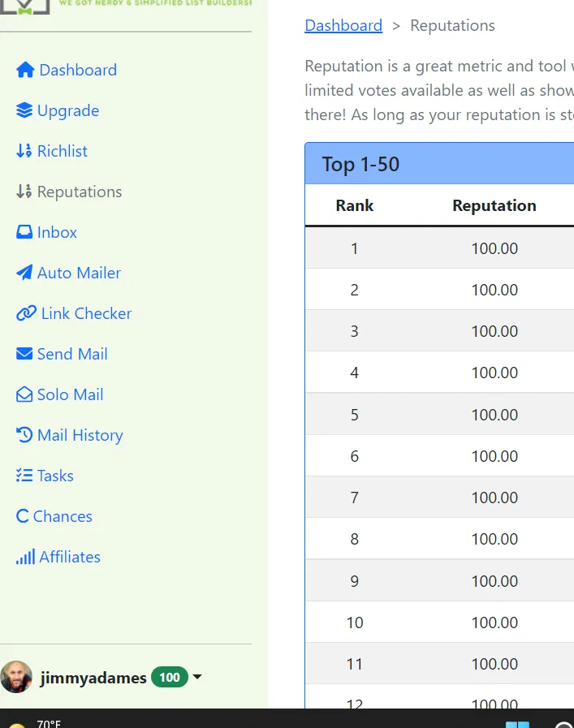
Task: Click the jimmyadames profile avatar
Action: [16, 677]
